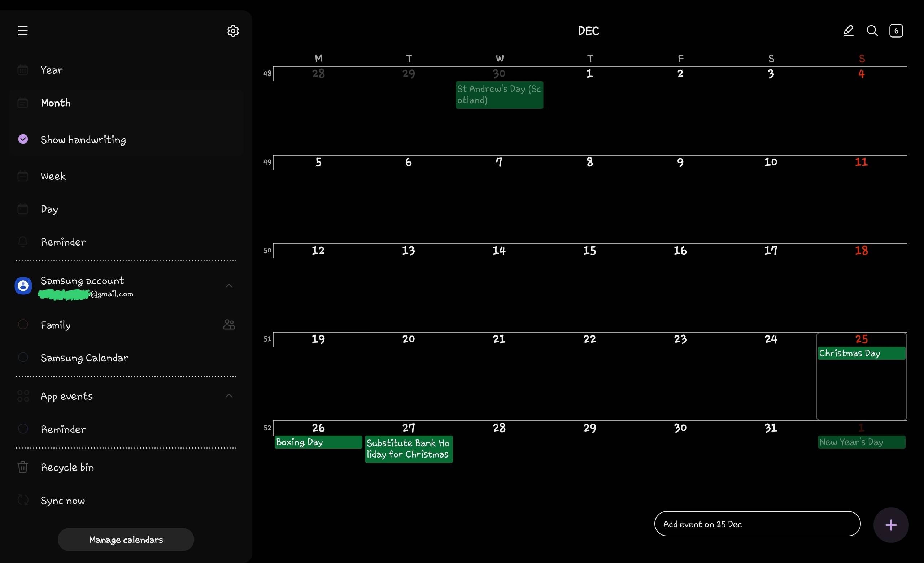Image resolution: width=924 pixels, height=563 pixels.
Task: Tap the Add event on 25 Dec field
Action: (x=757, y=524)
